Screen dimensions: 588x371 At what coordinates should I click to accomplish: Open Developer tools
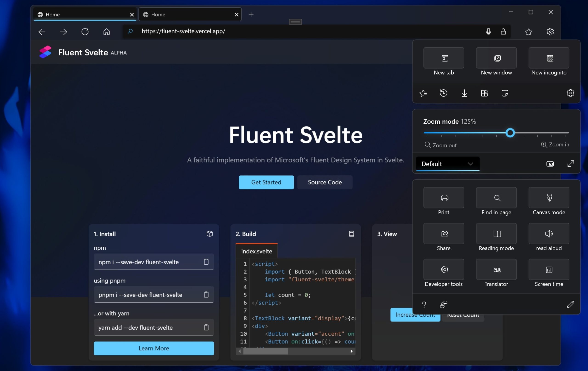pyautogui.click(x=444, y=269)
